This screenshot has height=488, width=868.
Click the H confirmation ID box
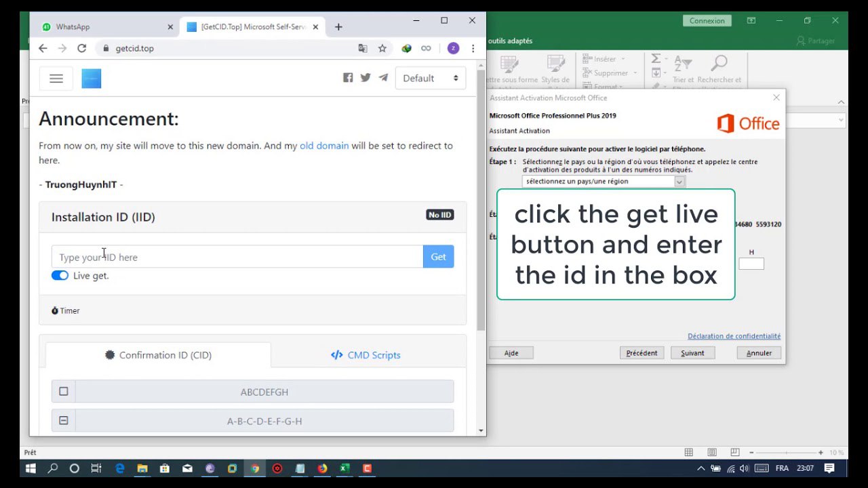tap(751, 264)
